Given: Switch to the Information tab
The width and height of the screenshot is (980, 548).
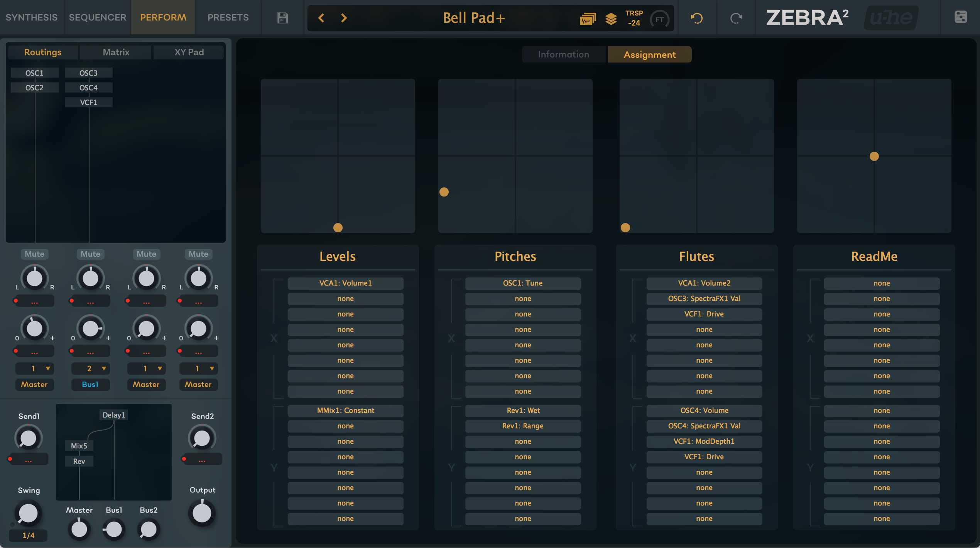Looking at the screenshot, I should coord(564,54).
